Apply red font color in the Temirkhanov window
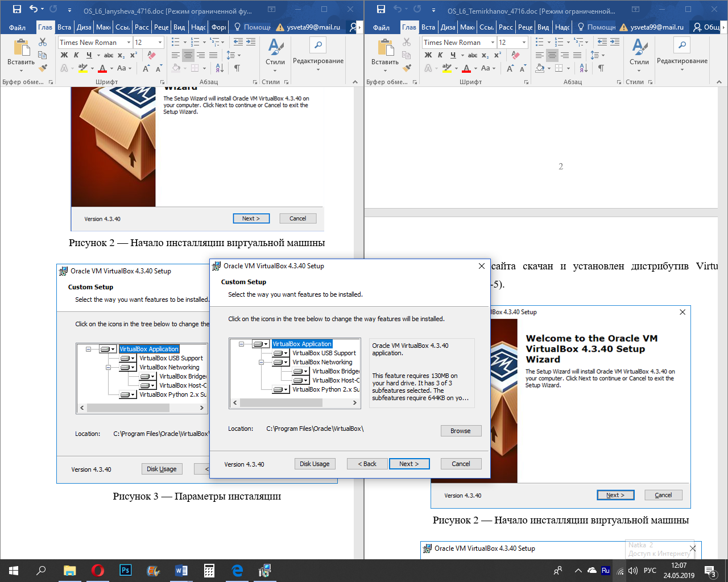The height and width of the screenshot is (582, 728). [466, 68]
